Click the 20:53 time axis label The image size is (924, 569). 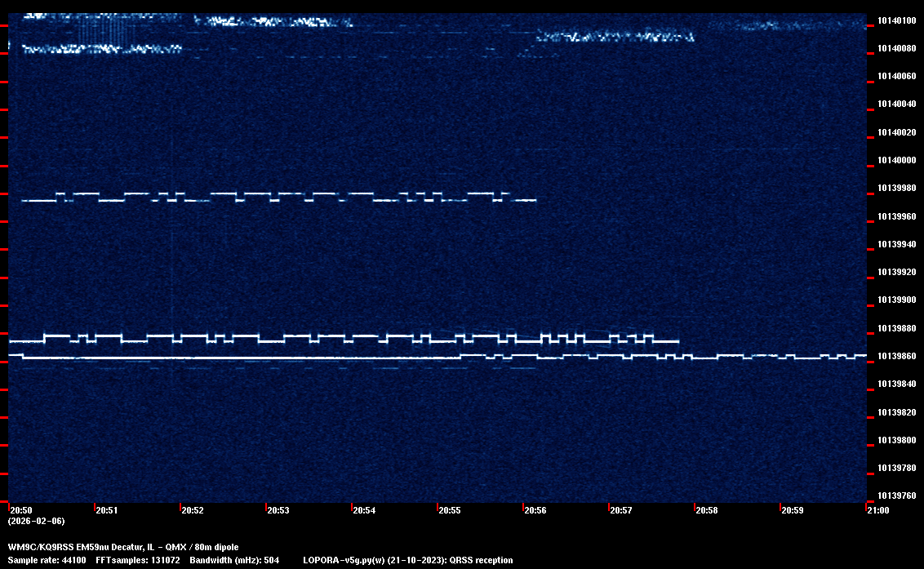click(278, 510)
